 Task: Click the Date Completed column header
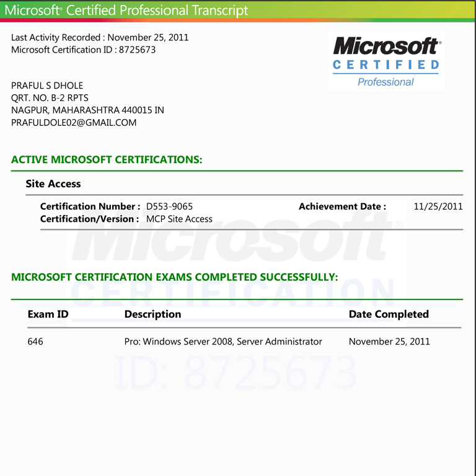click(x=389, y=314)
